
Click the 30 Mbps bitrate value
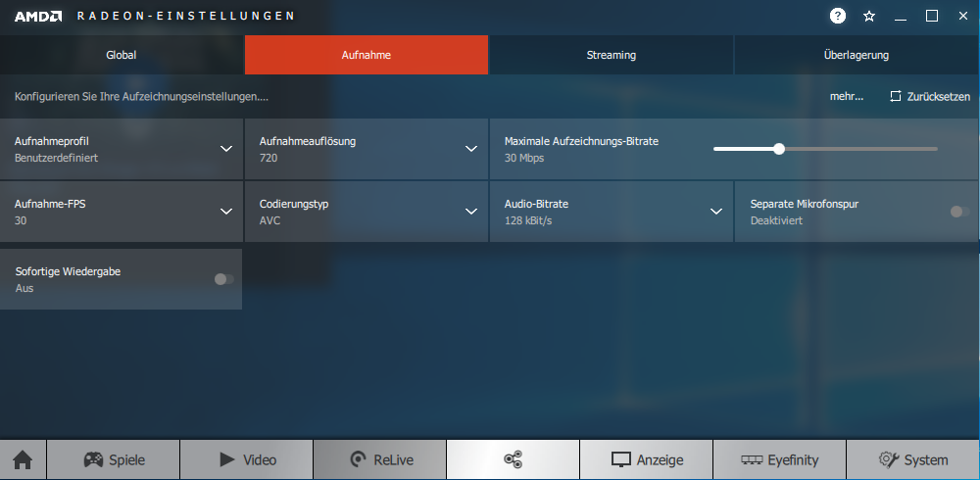coord(524,158)
